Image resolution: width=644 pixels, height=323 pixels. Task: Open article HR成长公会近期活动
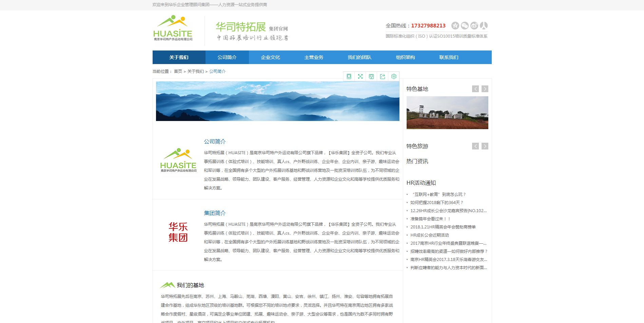click(x=430, y=235)
